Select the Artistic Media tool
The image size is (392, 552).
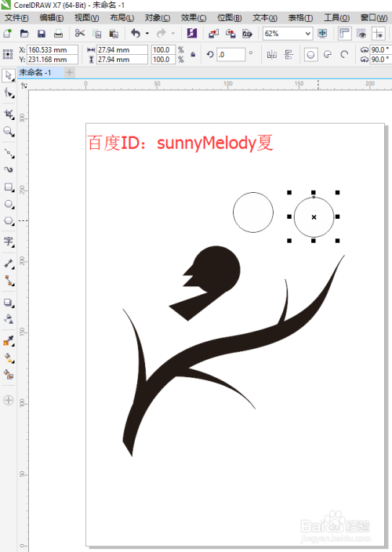point(9,169)
